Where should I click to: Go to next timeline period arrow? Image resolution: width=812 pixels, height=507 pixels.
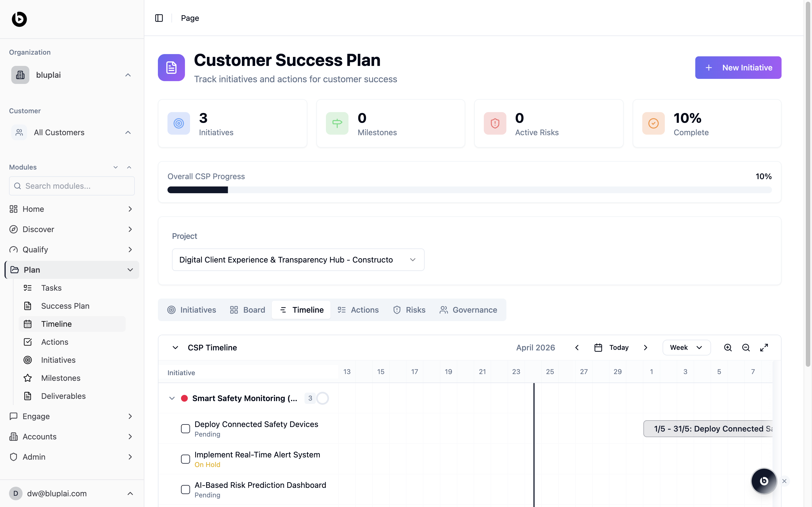pyautogui.click(x=646, y=348)
